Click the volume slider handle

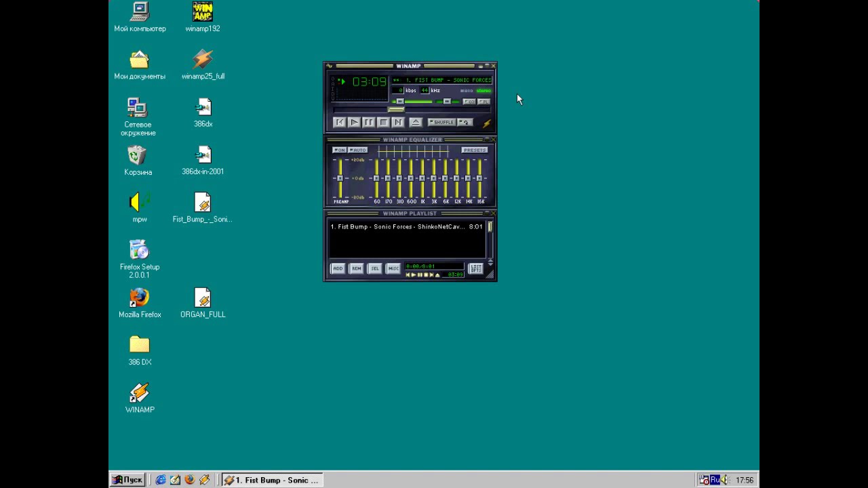[x=399, y=102]
